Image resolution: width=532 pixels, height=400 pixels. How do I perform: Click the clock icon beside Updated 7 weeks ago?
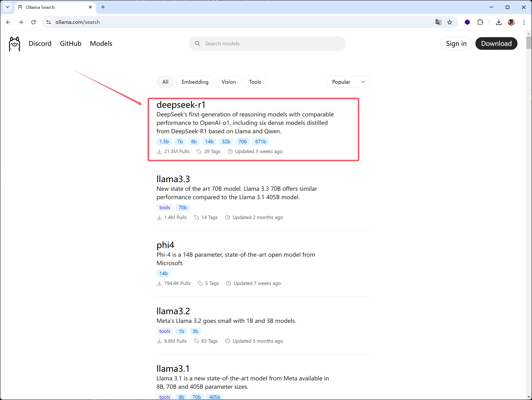pyautogui.click(x=229, y=283)
